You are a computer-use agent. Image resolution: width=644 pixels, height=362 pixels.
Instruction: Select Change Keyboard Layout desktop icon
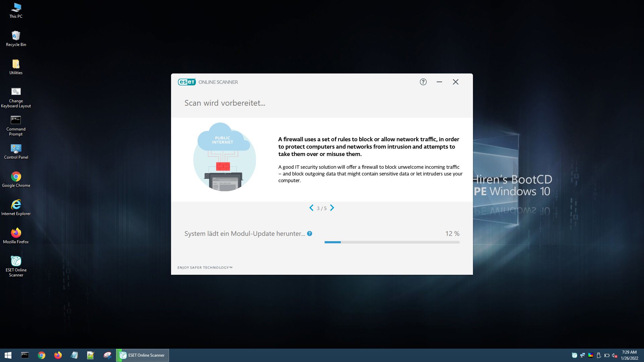pos(16,98)
